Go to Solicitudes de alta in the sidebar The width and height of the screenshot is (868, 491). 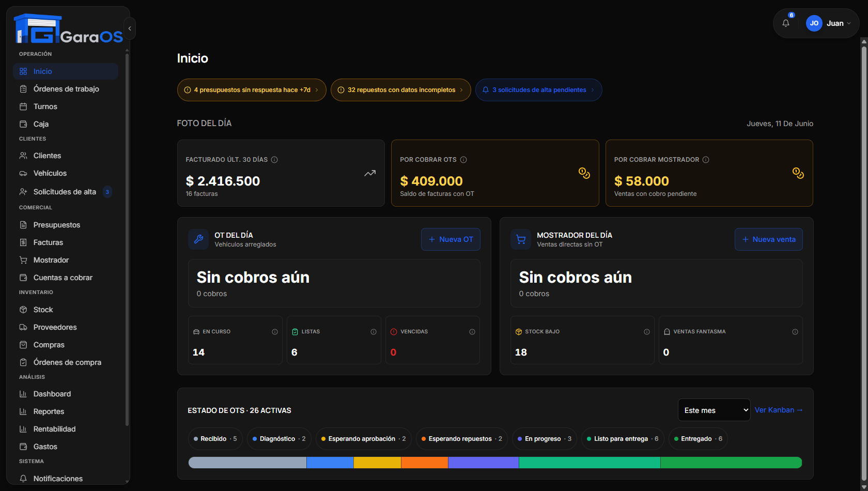66,192
